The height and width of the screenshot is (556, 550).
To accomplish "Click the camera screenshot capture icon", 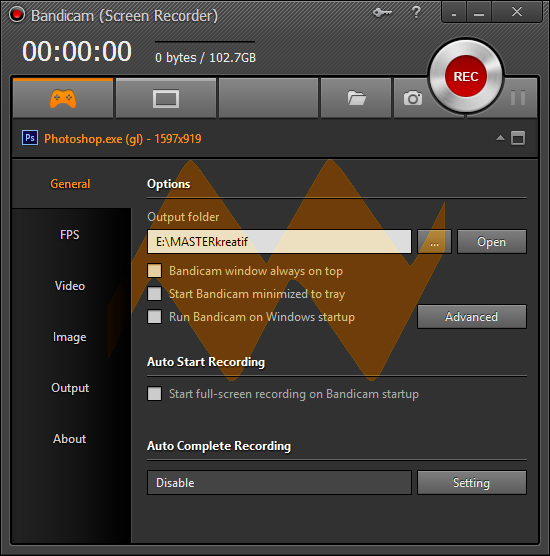I will (x=413, y=98).
